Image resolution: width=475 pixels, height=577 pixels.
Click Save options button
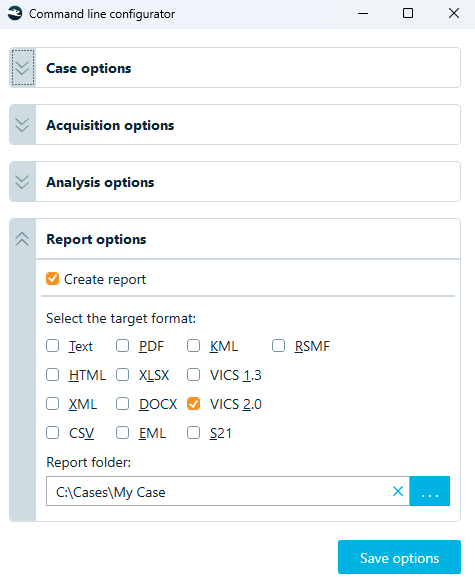(399, 557)
